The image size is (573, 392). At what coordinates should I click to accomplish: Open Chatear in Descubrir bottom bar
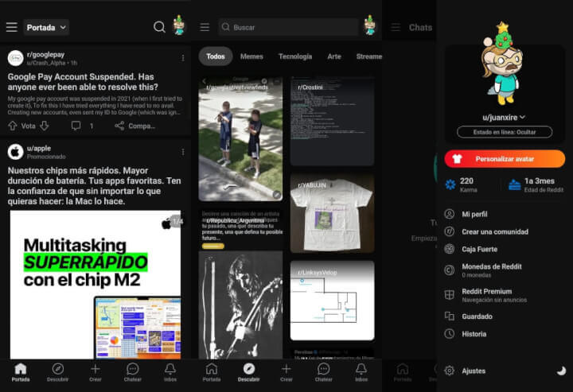pyautogui.click(x=323, y=372)
